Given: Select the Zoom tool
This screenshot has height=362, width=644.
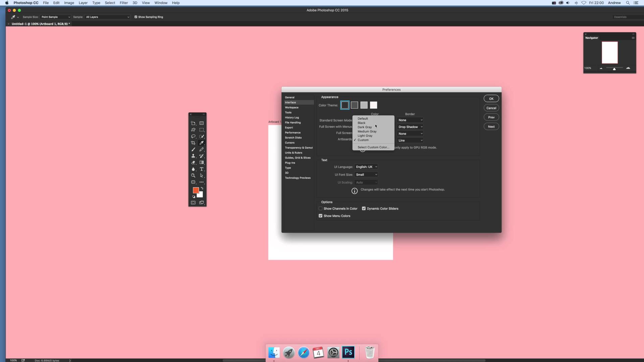Looking at the screenshot, I should tap(193, 175).
